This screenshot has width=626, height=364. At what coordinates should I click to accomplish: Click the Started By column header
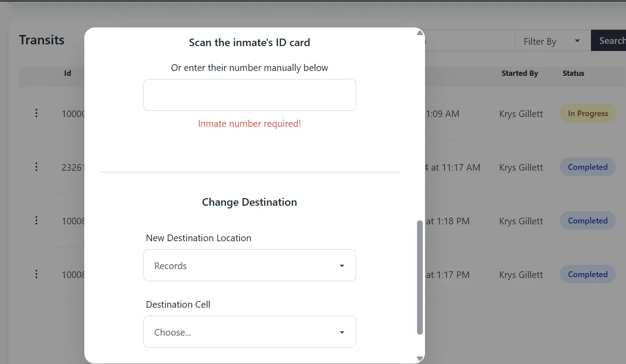pyautogui.click(x=520, y=73)
